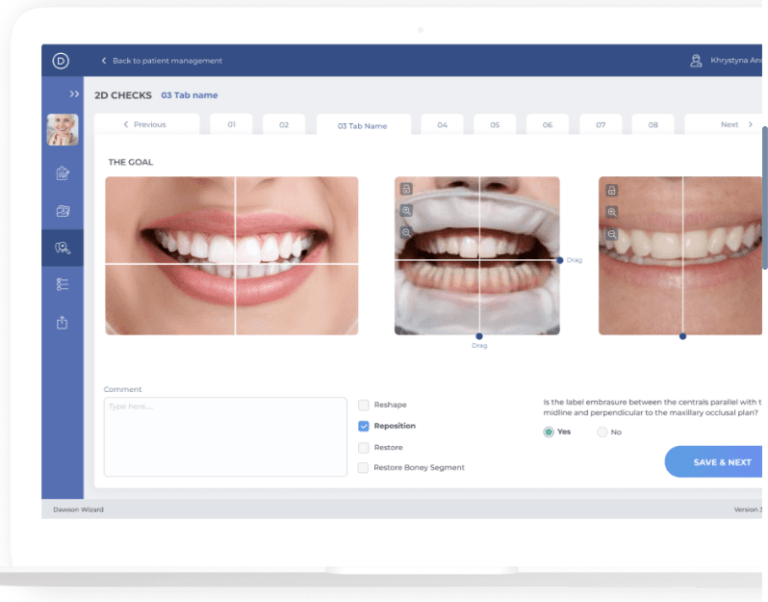
Task: Open the 2D checks magnifier sidebar icon
Action: (62, 247)
